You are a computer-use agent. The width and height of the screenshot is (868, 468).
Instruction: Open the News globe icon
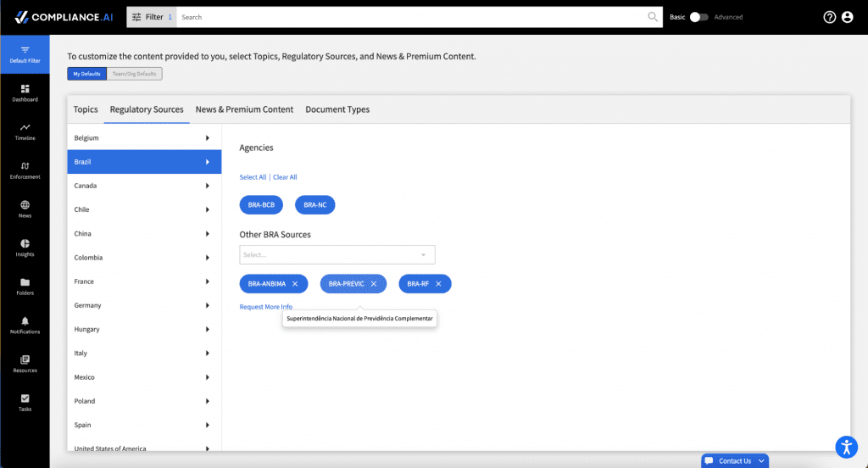tap(25, 205)
